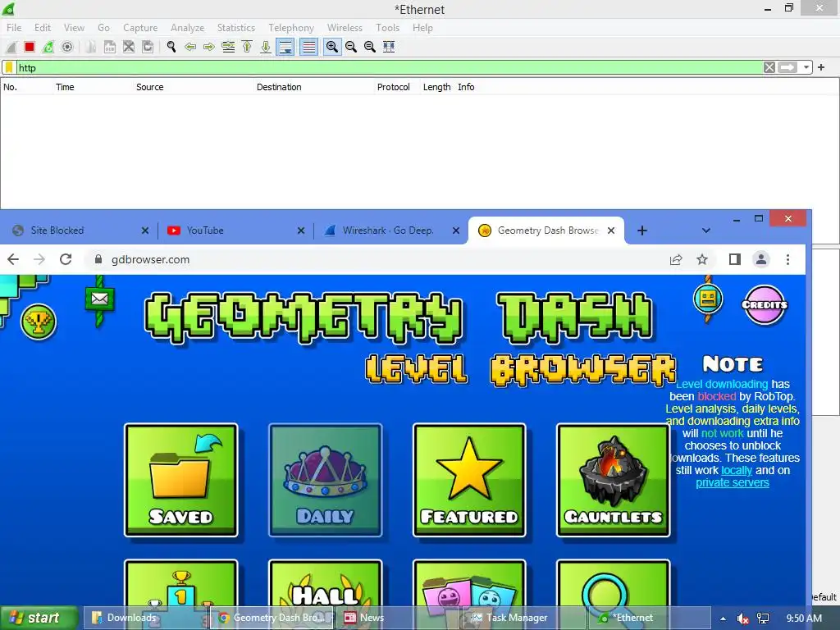Click the find packet magnifier icon
This screenshot has width=840, height=630.
171,47
